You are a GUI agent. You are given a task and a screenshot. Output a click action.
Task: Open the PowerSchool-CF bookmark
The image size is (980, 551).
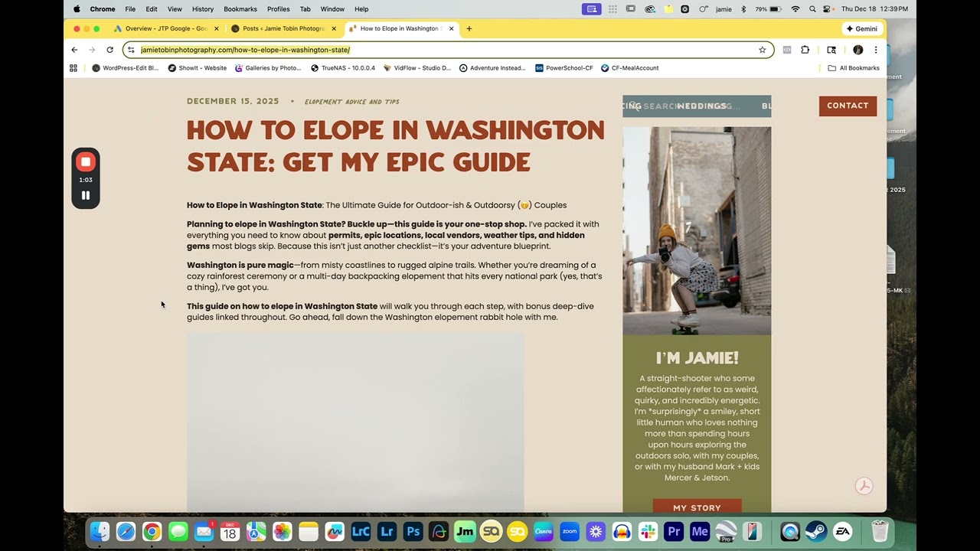point(564,68)
